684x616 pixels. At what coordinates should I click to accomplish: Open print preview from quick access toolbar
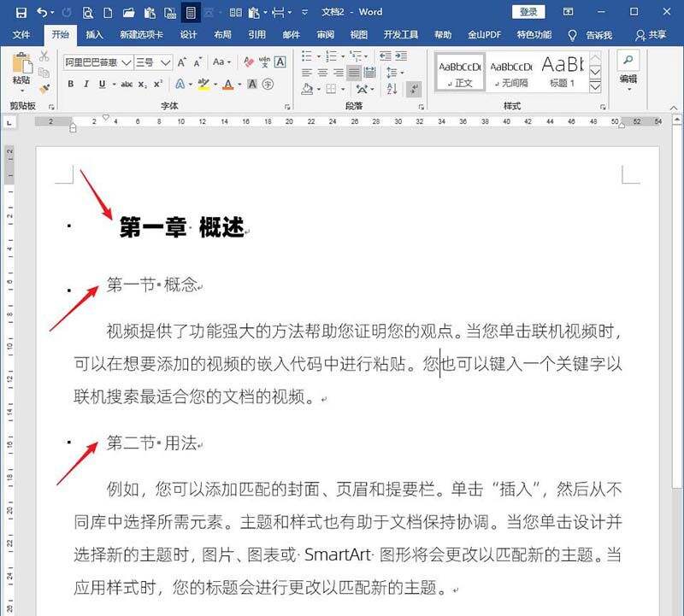pyautogui.click(x=88, y=13)
